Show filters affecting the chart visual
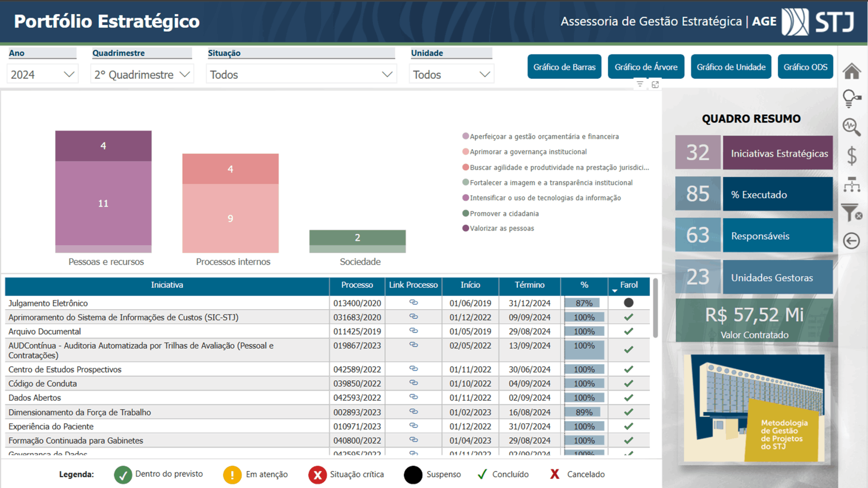Image resolution: width=868 pixels, height=488 pixels. pyautogui.click(x=640, y=84)
